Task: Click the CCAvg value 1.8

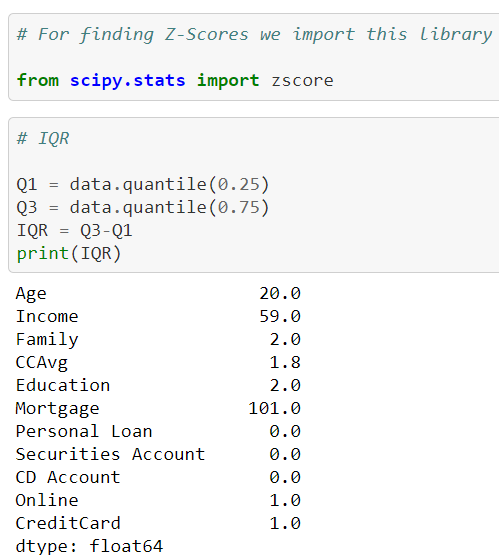Action: pos(285,362)
